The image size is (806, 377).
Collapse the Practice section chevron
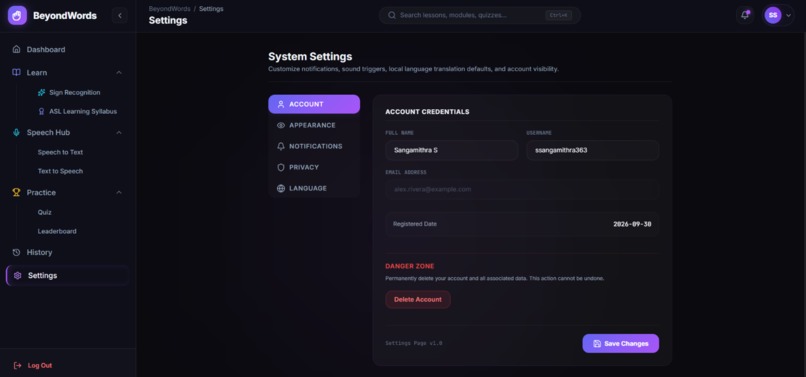point(119,192)
